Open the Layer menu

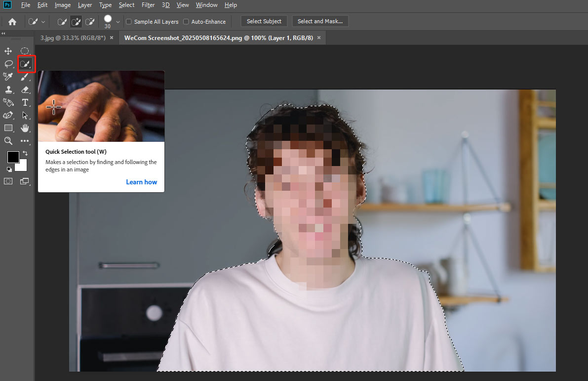85,5
